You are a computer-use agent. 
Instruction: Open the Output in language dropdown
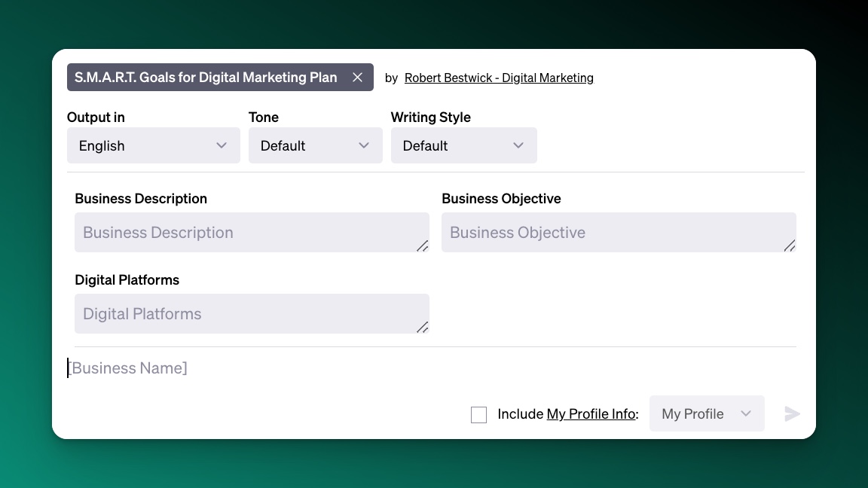154,145
